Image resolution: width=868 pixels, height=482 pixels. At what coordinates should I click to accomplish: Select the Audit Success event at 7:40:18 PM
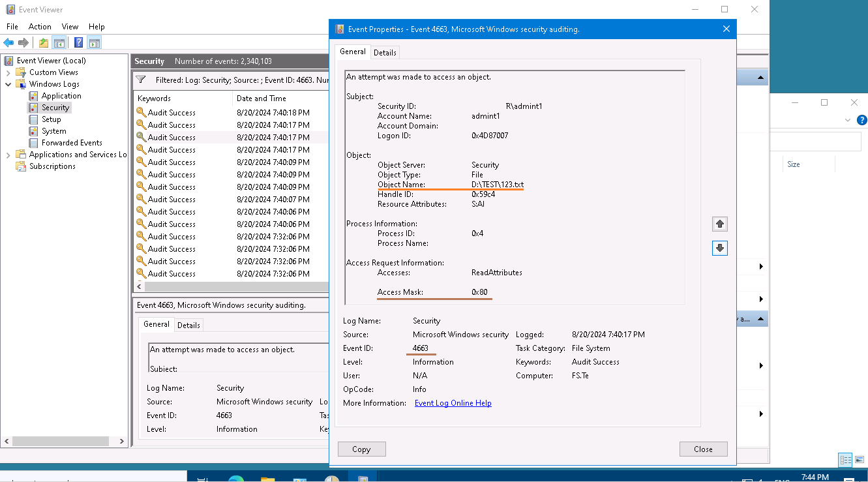[231, 113]
